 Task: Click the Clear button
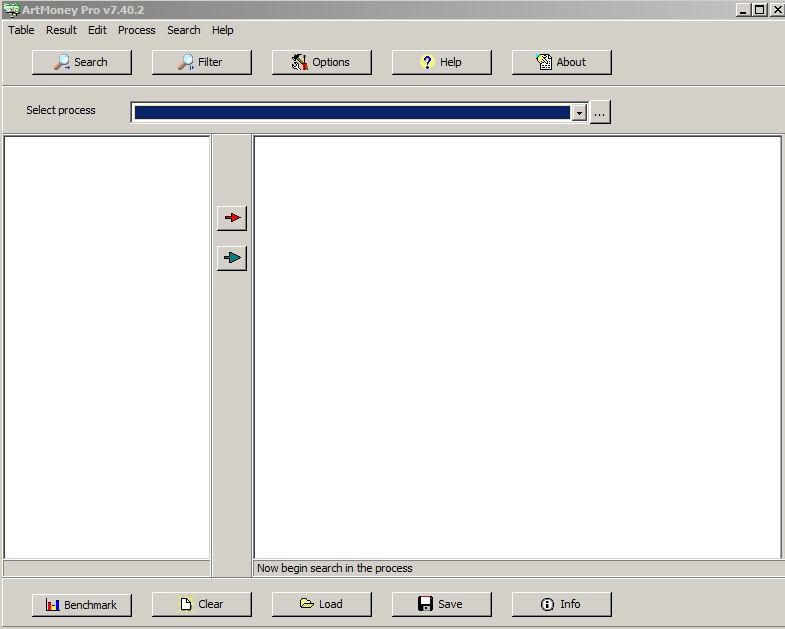pyautogui.click(x=202, y=604)
